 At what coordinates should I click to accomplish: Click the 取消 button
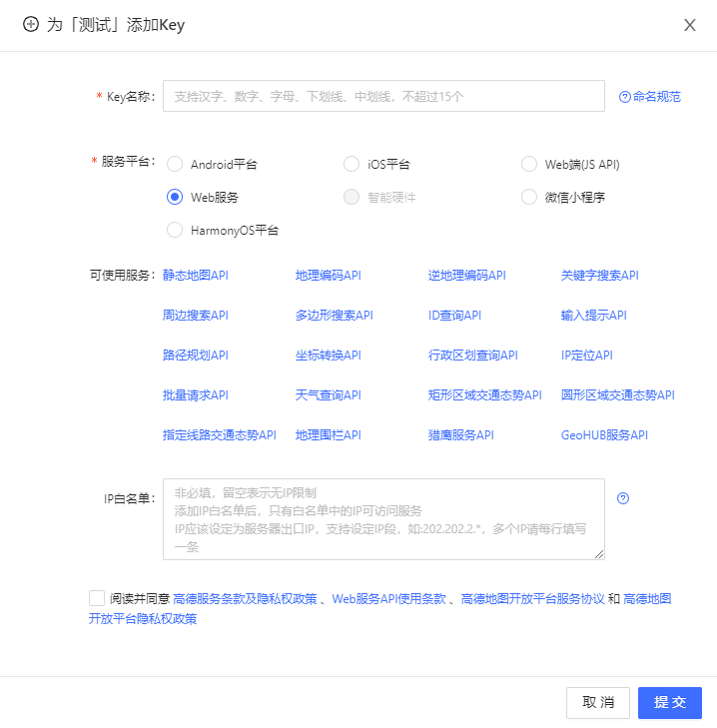pos(598,702)
